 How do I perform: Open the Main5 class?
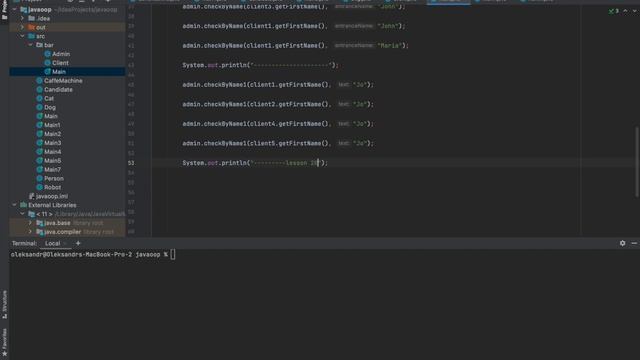(x=52, y=161)
